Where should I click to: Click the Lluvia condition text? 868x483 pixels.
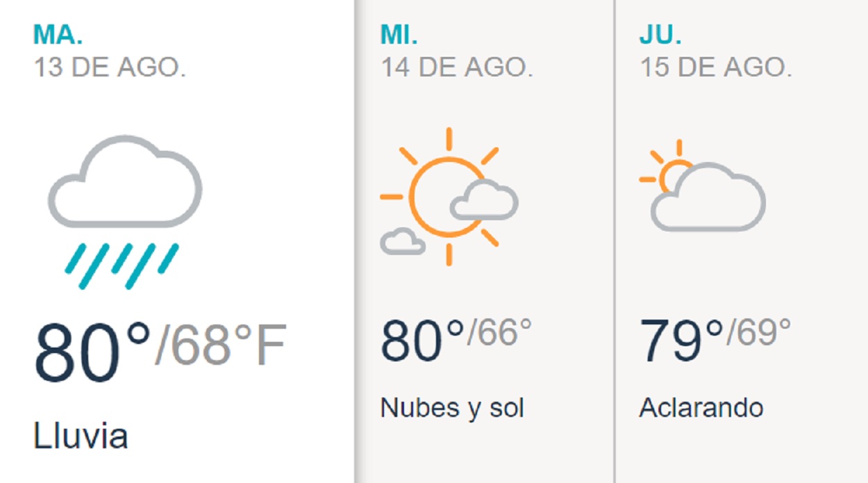point(81,436)
